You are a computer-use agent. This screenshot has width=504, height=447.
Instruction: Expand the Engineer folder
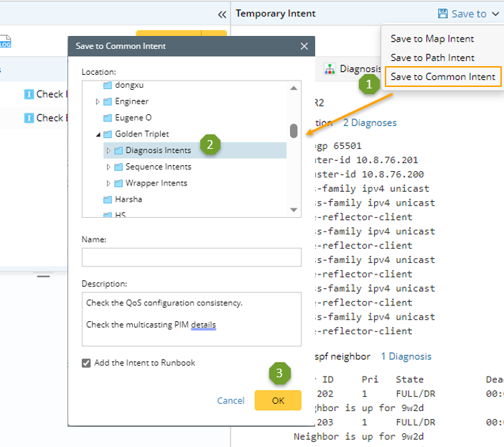[98, 102]
